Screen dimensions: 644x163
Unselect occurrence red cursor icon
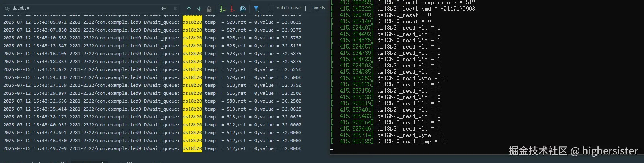click(x=232, y=8)
